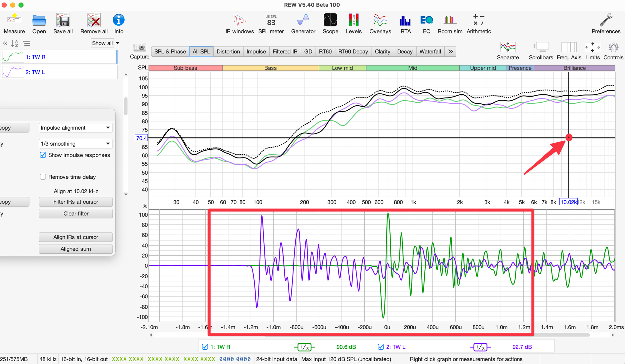625x364 pixels.
Task: Click the Aligned sum button
Action: 76,249
